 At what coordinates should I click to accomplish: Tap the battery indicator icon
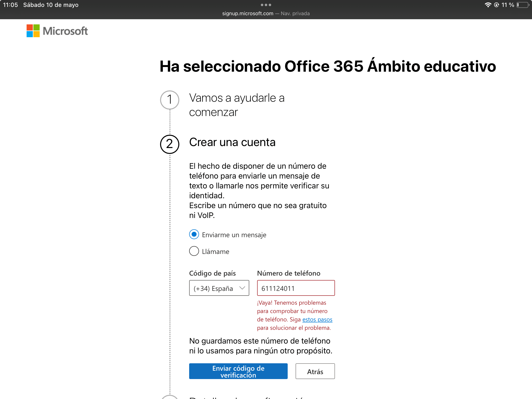tap(523, 5)
